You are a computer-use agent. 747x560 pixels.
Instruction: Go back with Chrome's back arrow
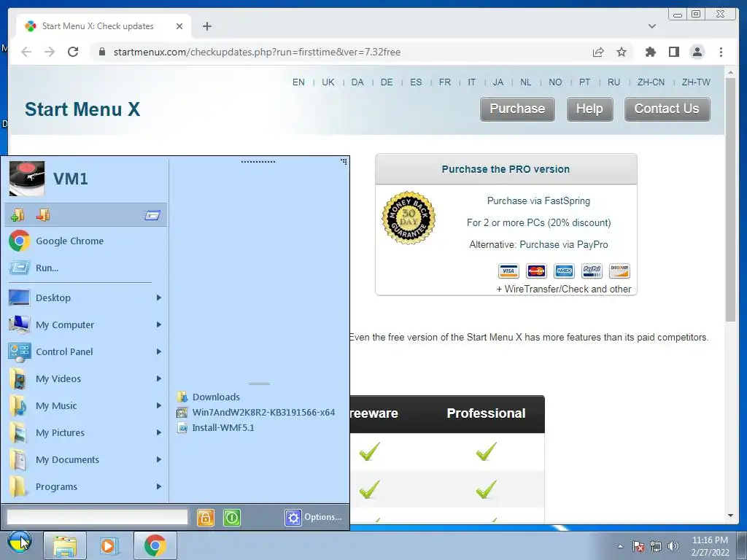pos(26,52)
